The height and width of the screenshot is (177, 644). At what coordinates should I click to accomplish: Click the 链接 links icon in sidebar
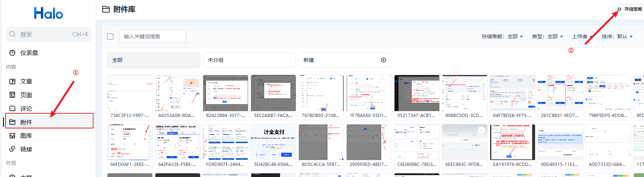pos(13,149)
